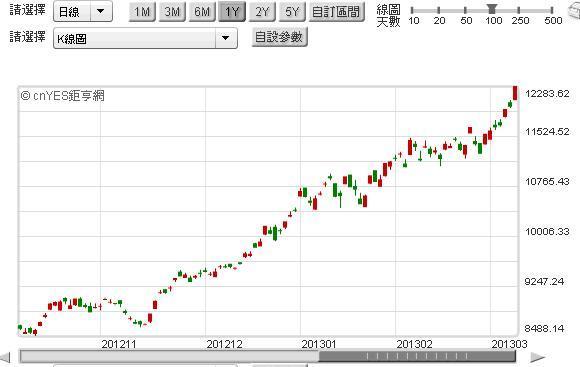The height and width of the screenshot is (367, 580).
Task: Click the 11524.52 price axis label
Action: [x=547, y=131]
